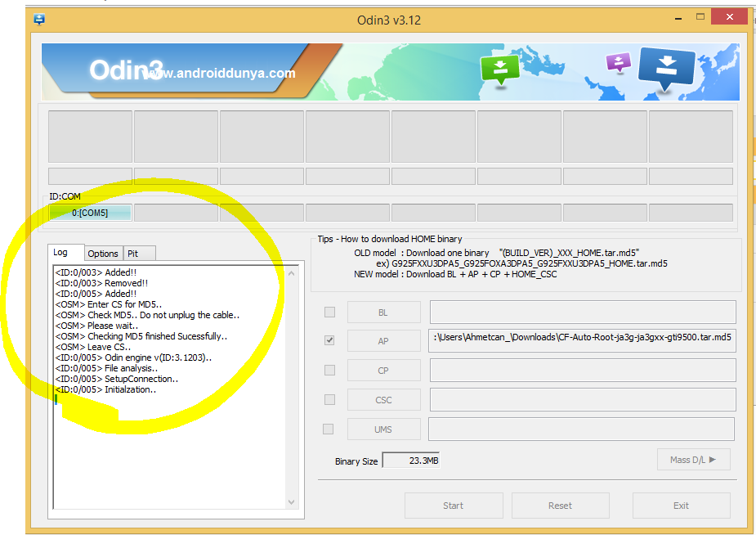Open the Options tab
756x535 pixels.
[103, 254]
